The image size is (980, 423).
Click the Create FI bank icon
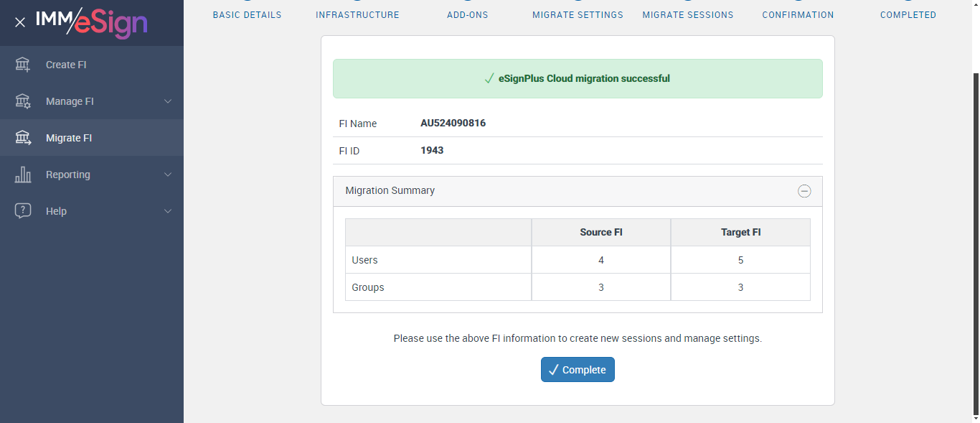[x=23, y=65]
